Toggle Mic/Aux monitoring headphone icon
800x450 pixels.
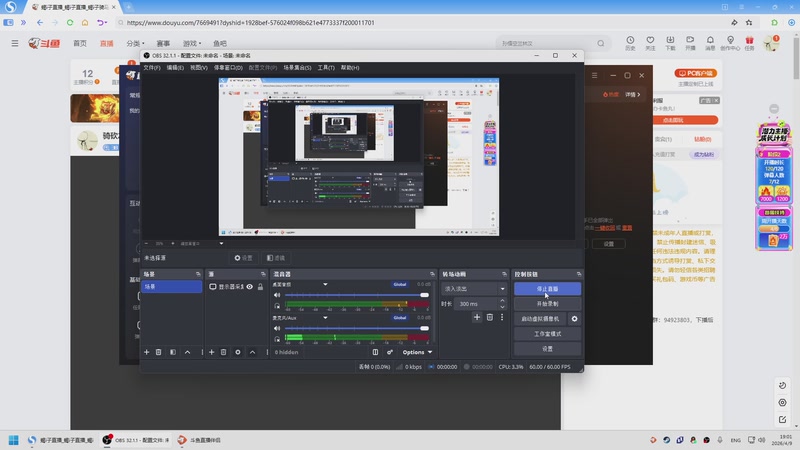point(277,339)
